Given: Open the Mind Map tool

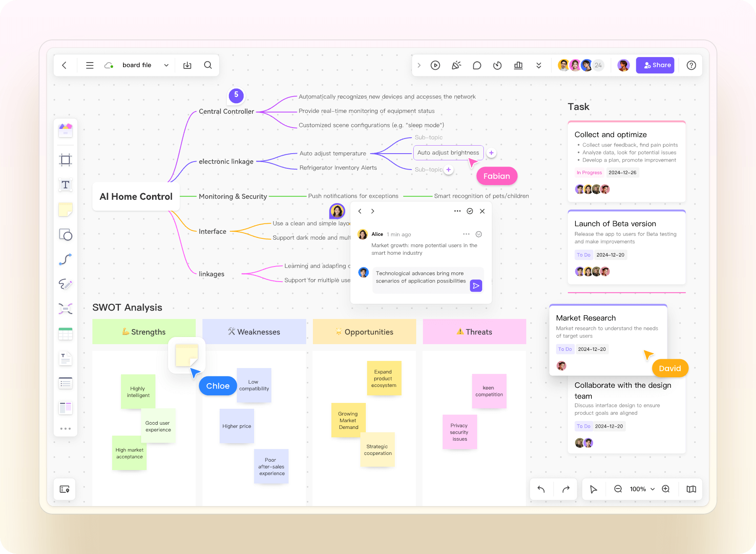Looking at the screenshot, I should click(x=66, y=309).
